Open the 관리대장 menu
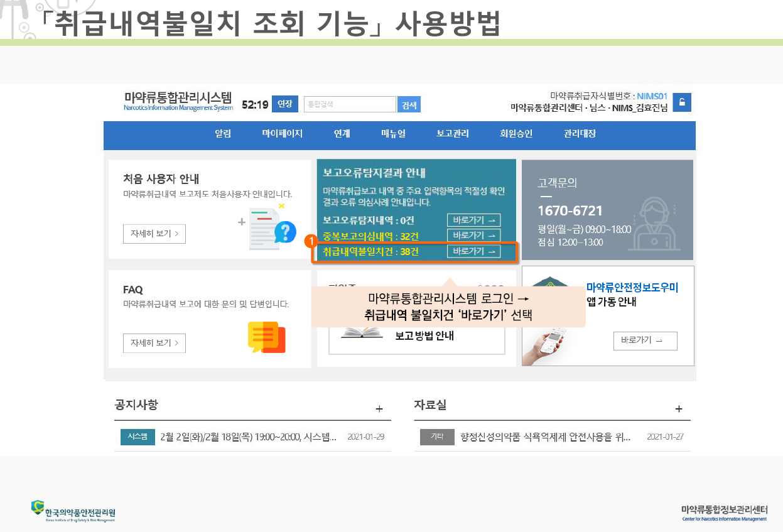This screenshot has width=783, height=532. coord(580,134)
